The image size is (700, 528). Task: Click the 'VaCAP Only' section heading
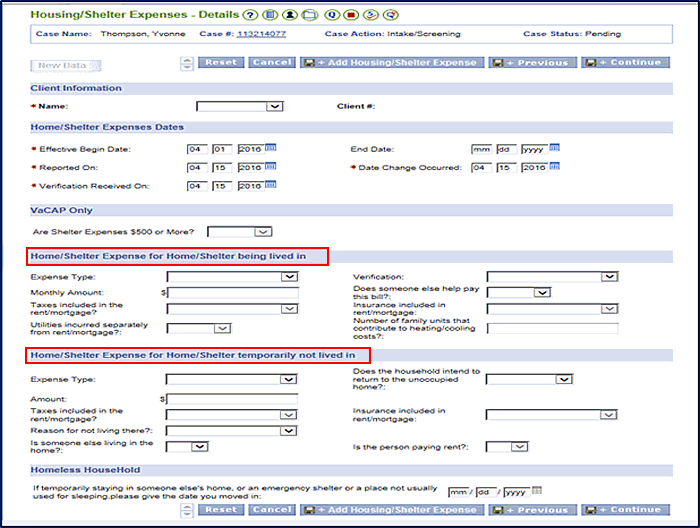[x=62, y=210]
